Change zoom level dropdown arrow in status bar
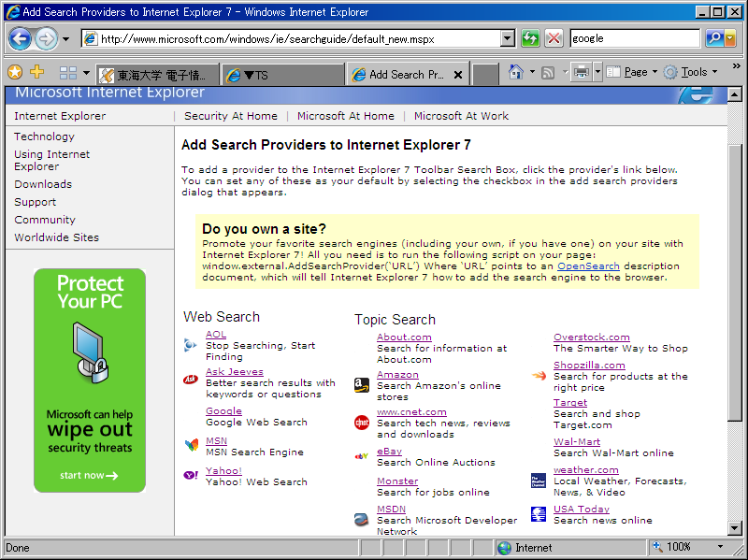The width and height of the screenshot is (748, 560). (x=720, y=547)
